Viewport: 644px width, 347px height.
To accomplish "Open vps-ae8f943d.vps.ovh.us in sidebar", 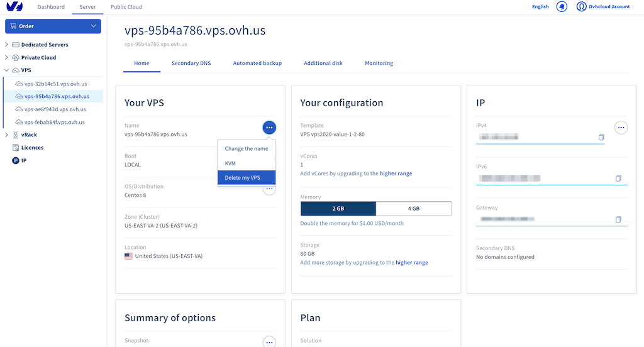I will click(55, 109).
